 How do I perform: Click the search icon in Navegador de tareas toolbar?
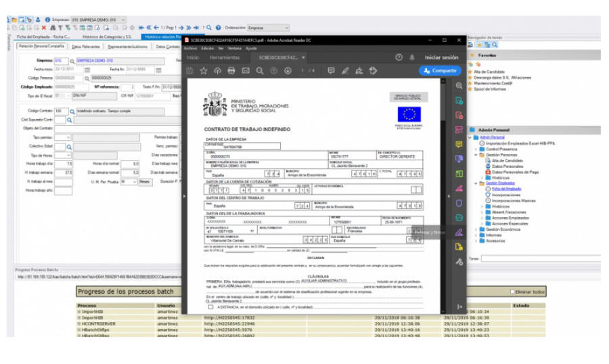pyautogui.click(x=495, y=45)
